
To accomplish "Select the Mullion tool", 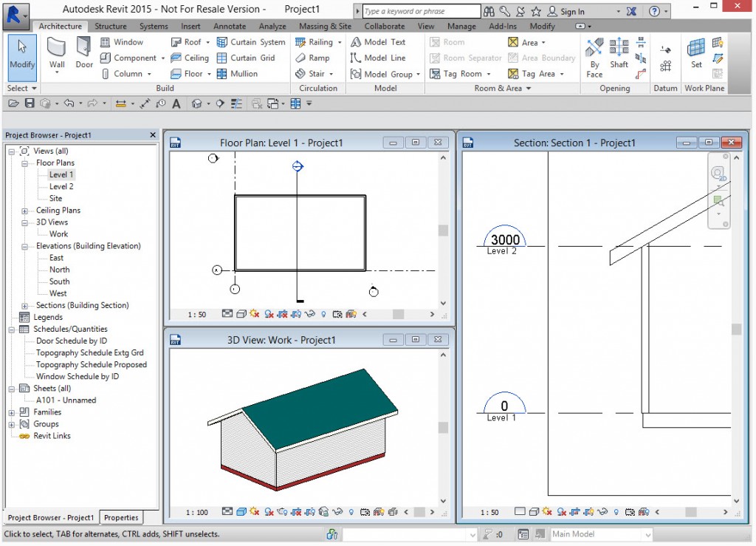I will 238,73.
